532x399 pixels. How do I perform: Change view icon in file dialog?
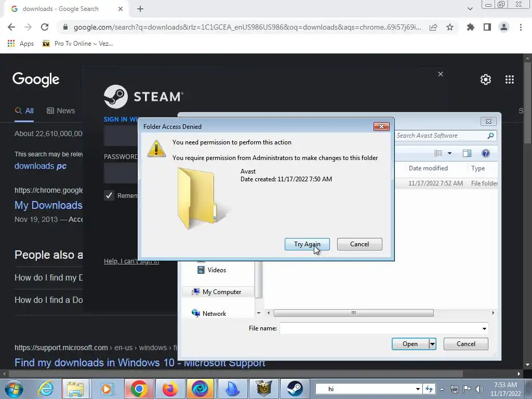pos(438,153)
